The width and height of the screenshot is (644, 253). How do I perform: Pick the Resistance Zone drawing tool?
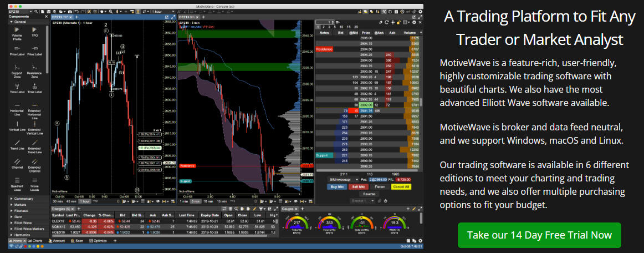click(x=34, y=70)
